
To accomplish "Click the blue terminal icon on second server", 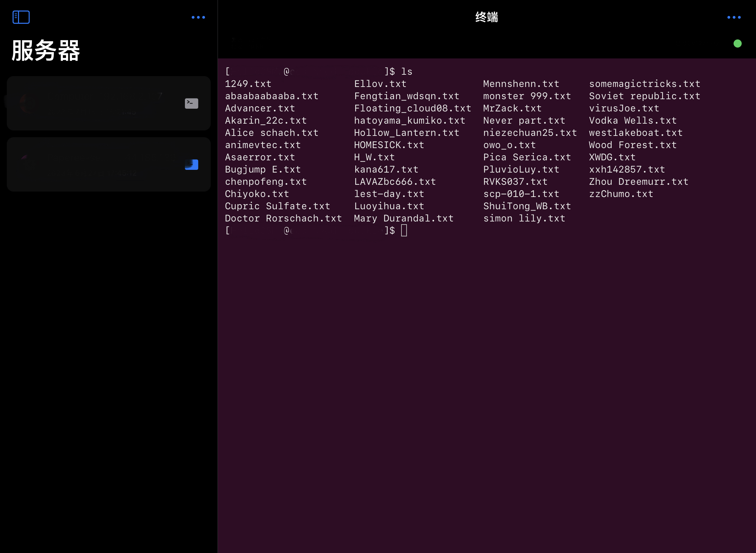I will (191, 164).
